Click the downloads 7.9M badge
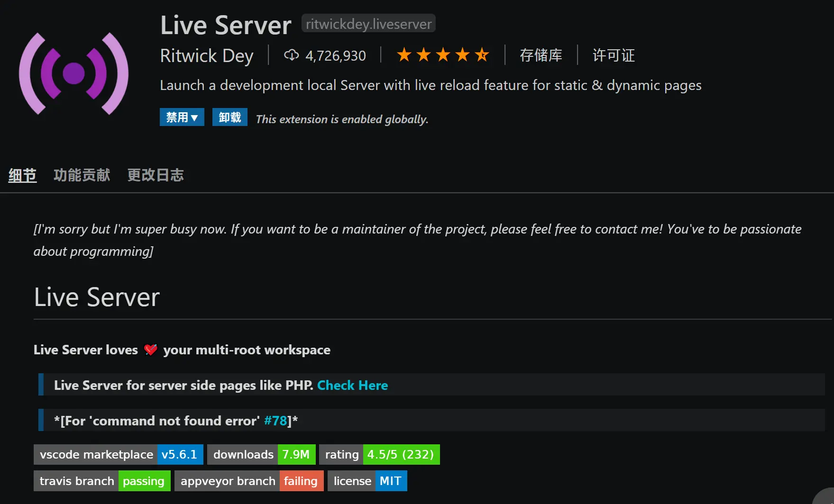 [261, 455]
